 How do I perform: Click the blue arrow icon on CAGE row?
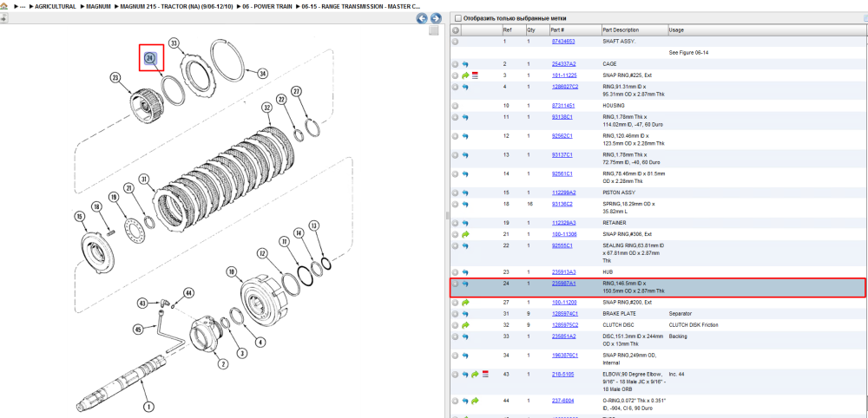(465, 64)
